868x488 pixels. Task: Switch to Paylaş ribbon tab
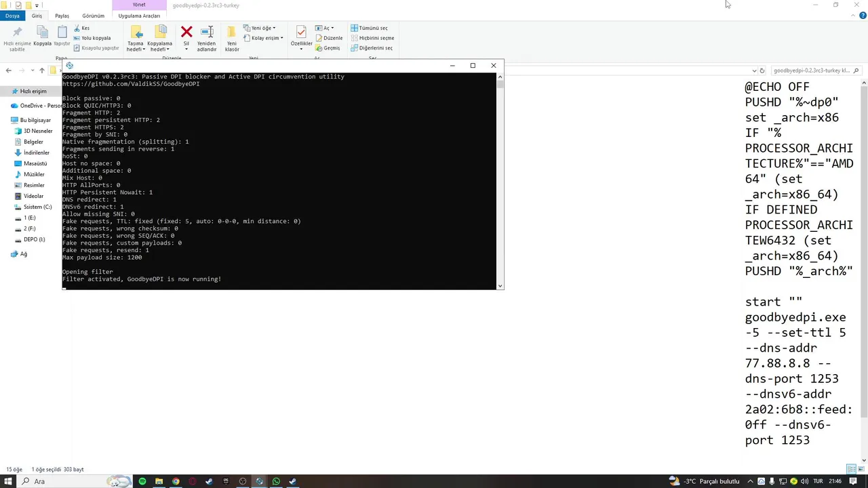click(62, 16)
